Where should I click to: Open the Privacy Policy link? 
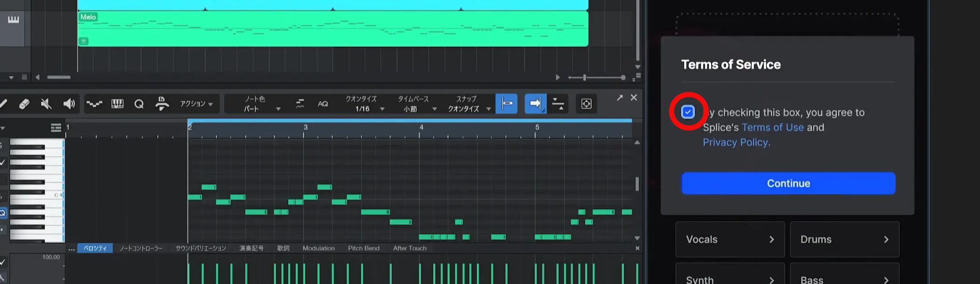click(736, 142)
